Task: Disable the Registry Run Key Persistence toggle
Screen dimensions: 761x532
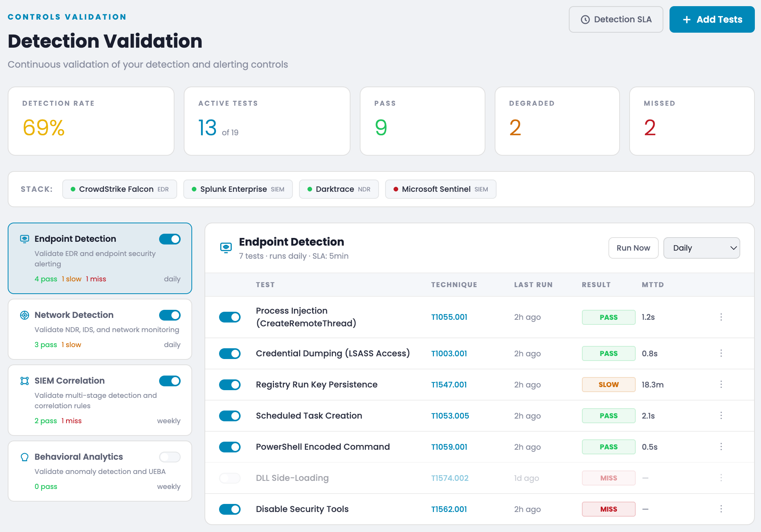Action: click(230, 385)
